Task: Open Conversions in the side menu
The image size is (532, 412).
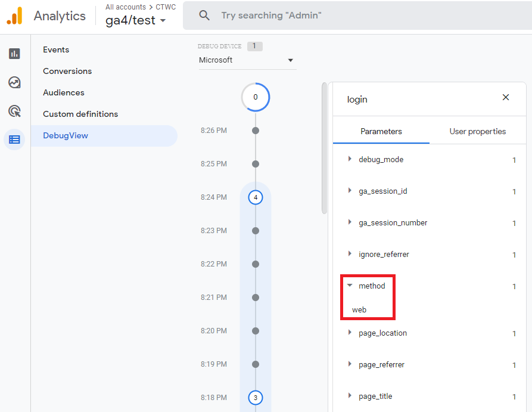Action: tap(67, 71)
